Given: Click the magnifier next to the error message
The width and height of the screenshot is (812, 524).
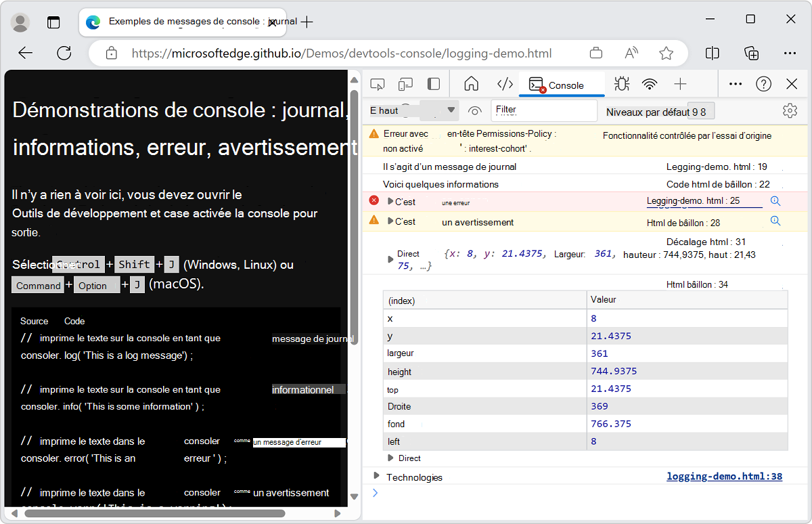Looking at the screenshot, I should tap(775, 200).
